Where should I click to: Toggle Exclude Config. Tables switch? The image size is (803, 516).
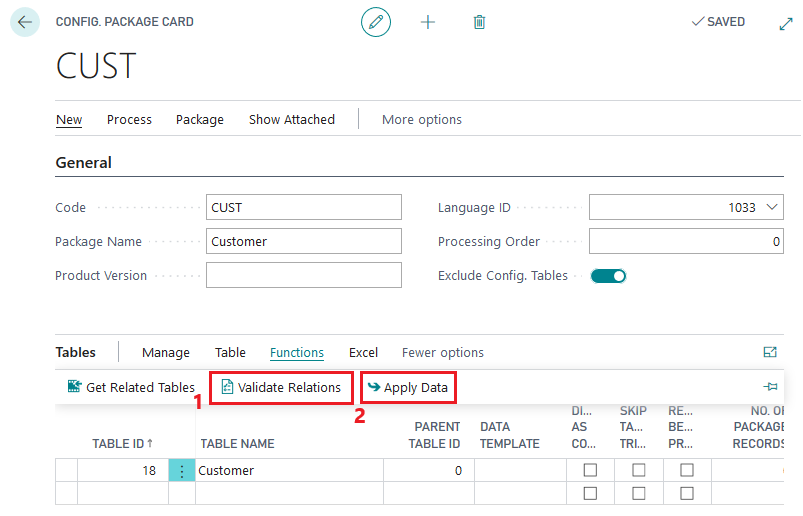(x=608, y=276)
